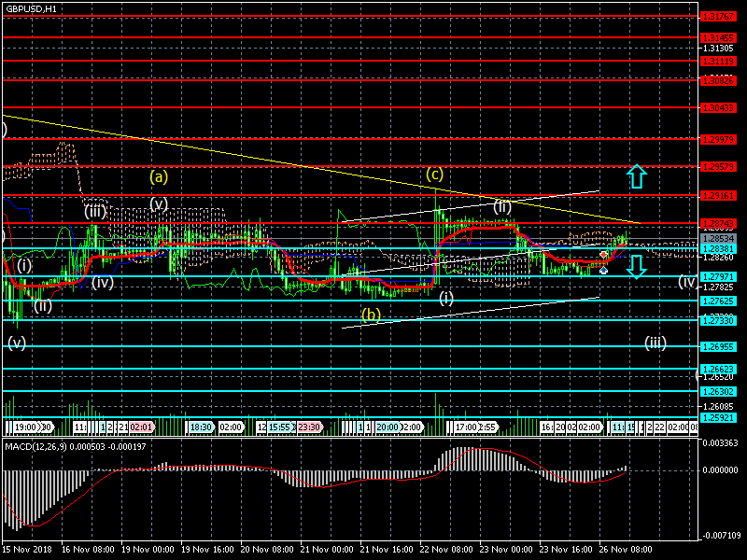Click the red 1.31455 price level label
The height and width of the screenshot is (560, 747).
[x=718, y=37]
